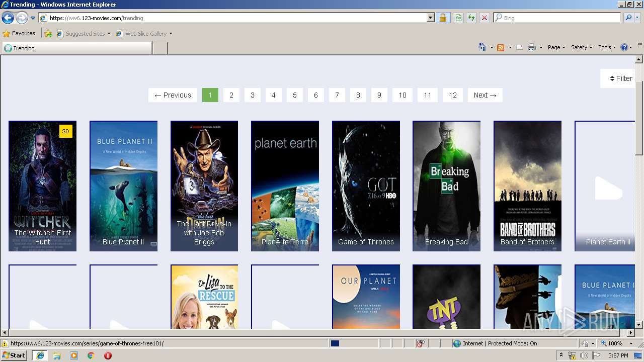Open the Blue Planet II poster
Screen dimensions: 644x362
click(x=123, y=186)
